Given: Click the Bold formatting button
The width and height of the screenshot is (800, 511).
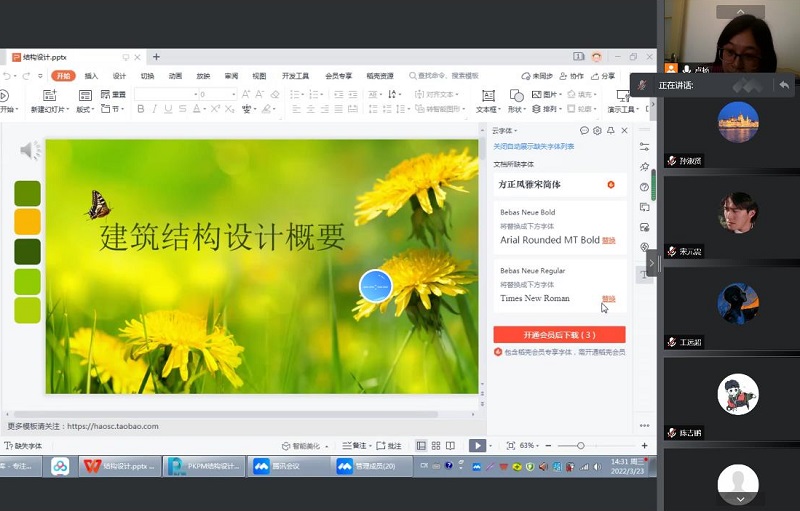Looking at the screenshot, I should (140, 109).
